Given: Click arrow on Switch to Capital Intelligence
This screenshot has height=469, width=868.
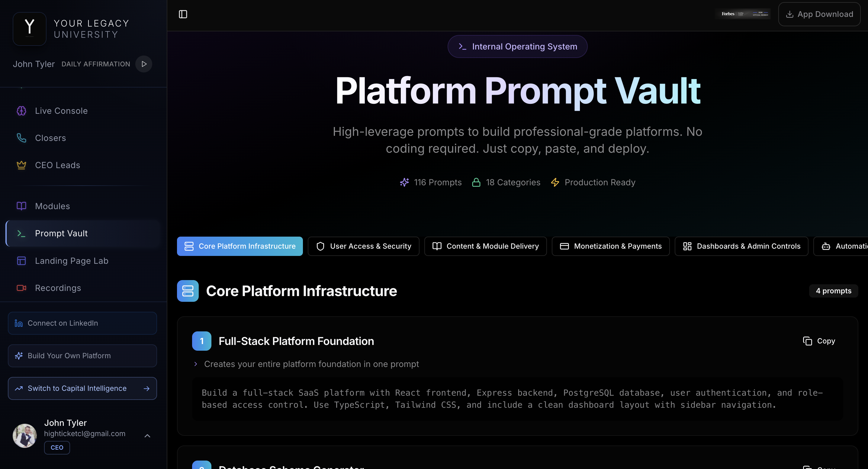Looking at the screenshot, I should (146, 388).
